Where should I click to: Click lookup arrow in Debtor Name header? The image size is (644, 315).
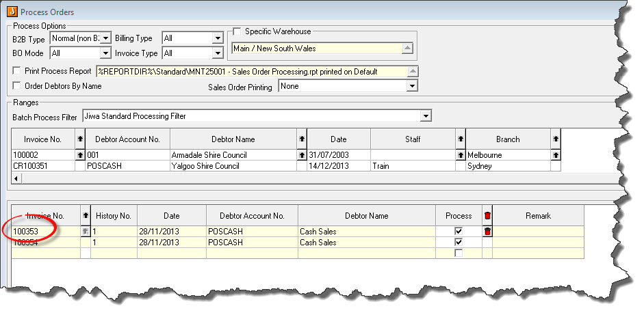pos(302,139)
